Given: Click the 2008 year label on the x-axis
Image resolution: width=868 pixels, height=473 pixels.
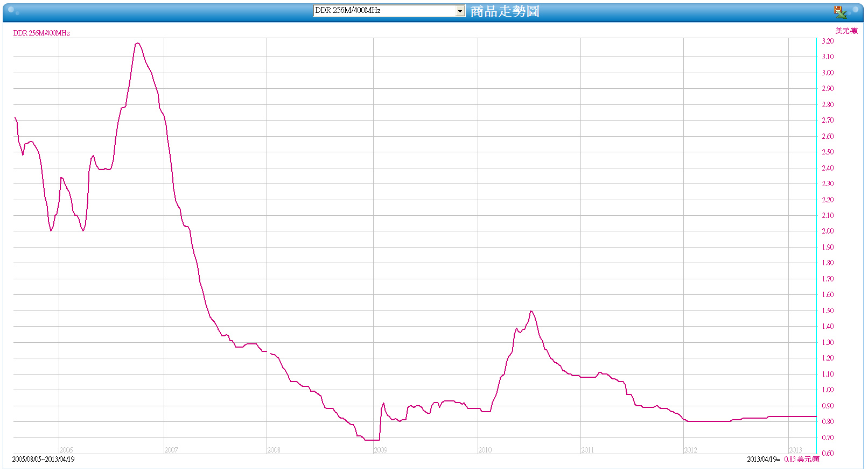Looking at the screenshot, I should click(x=274, y=450).
